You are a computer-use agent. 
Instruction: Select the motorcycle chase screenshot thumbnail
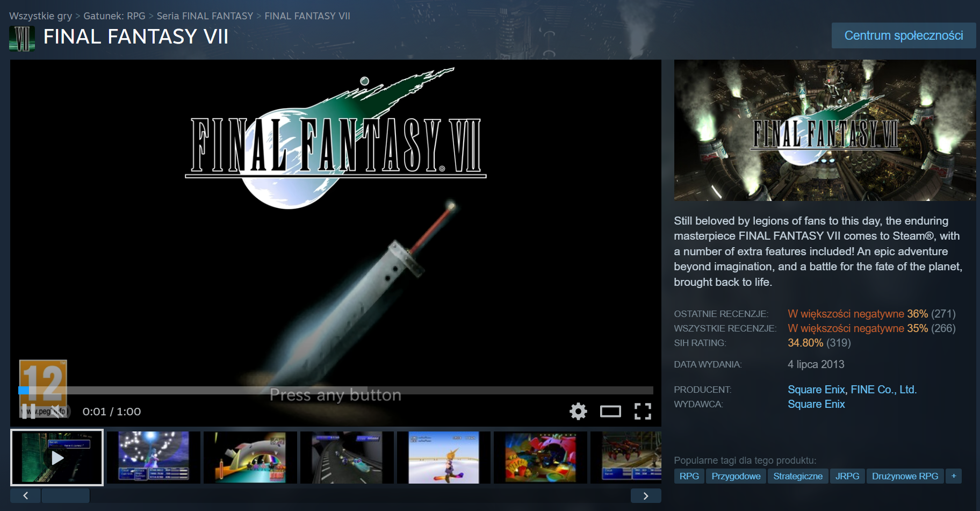[x=347, y=457]
